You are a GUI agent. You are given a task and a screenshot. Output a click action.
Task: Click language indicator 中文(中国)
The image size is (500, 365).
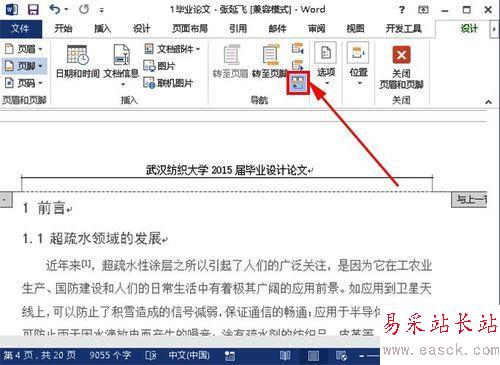pos(189,355)
